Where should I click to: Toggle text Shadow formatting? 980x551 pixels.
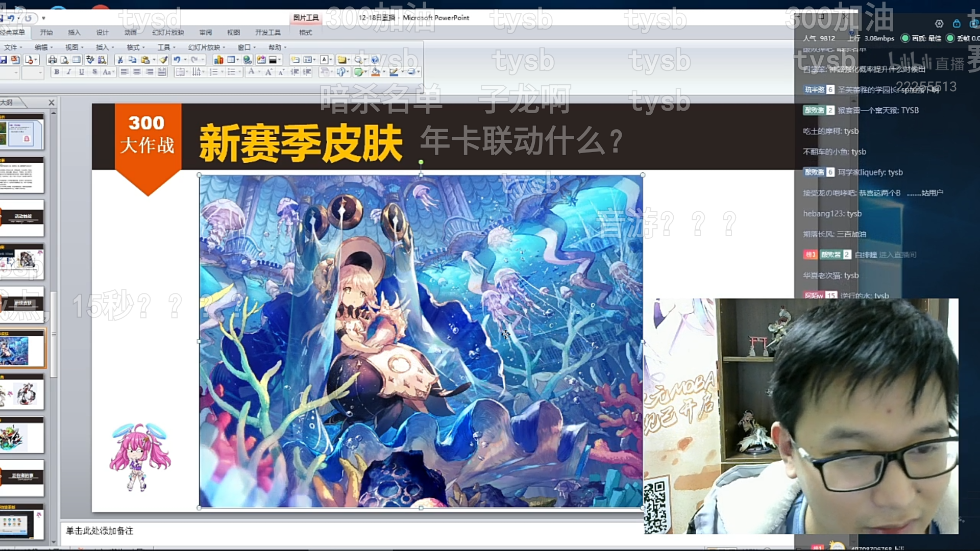[x=94, y=72]
